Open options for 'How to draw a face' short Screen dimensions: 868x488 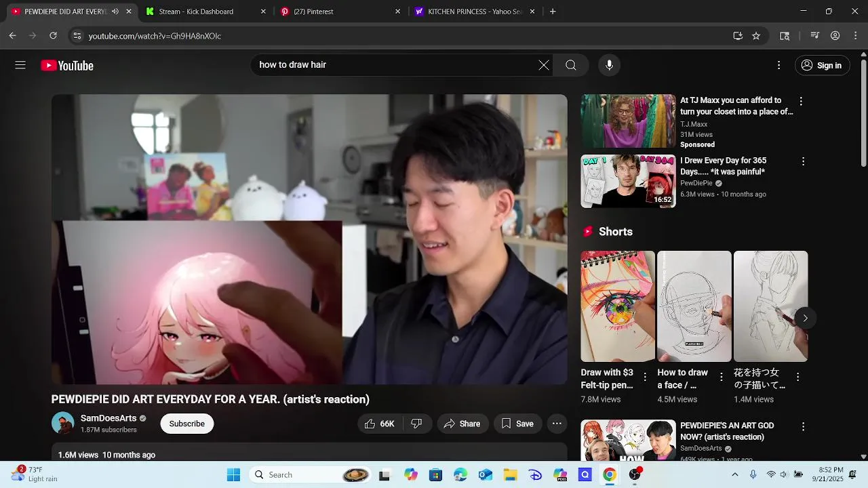click(x=721, y=376)
